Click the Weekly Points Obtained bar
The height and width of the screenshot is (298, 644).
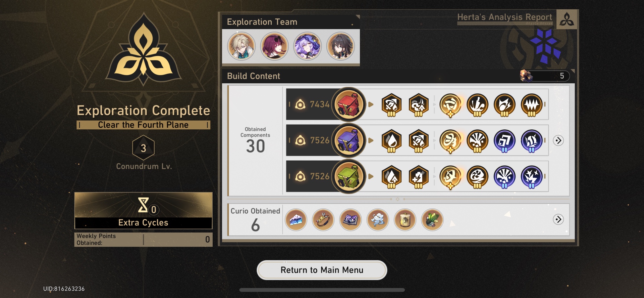(x=143, y=240)
